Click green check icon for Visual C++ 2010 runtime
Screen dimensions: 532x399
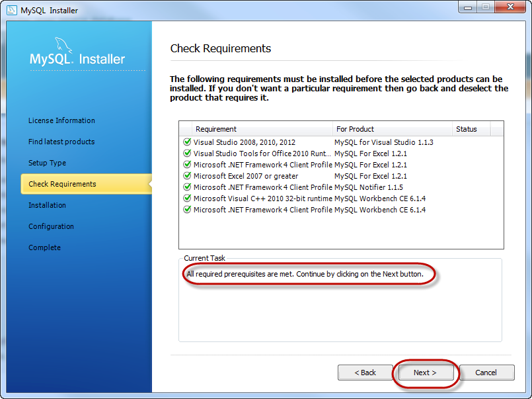click(x=187, y=199)
